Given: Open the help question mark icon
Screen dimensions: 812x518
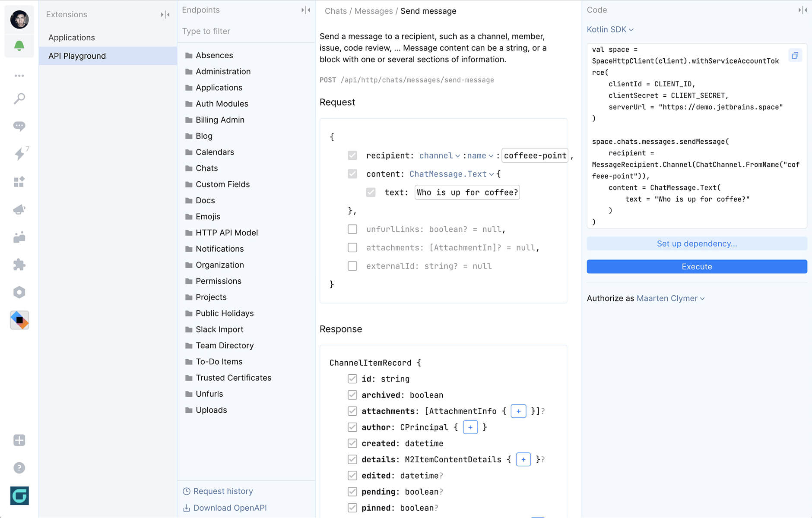Looking at the screenshot, I should click(x=19, y=467).
